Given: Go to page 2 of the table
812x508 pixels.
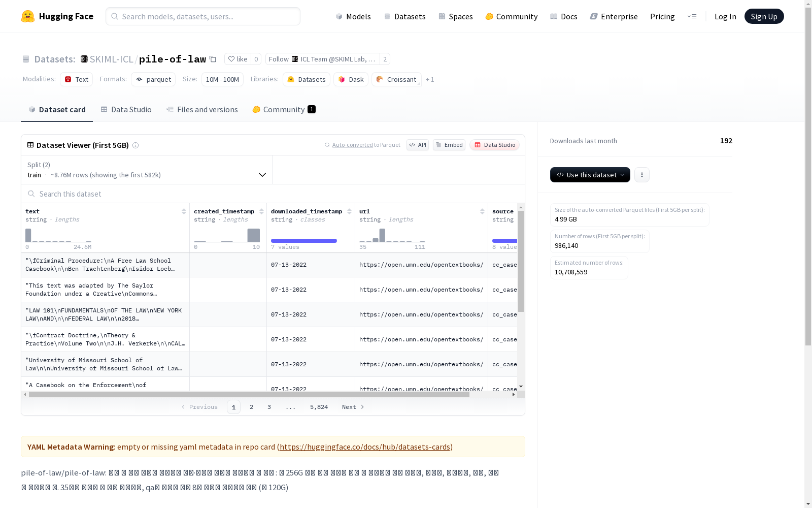Looking at the screenshot, I should 251,407.
